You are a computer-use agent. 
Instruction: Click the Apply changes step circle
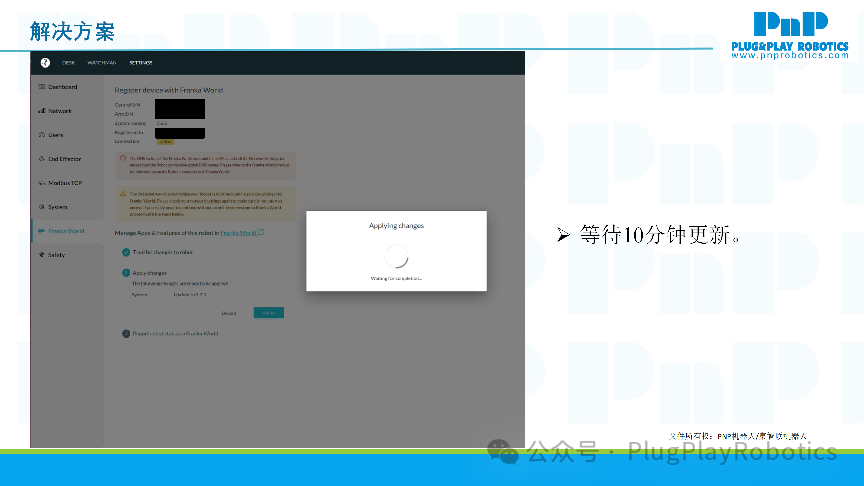pos(126,273)
